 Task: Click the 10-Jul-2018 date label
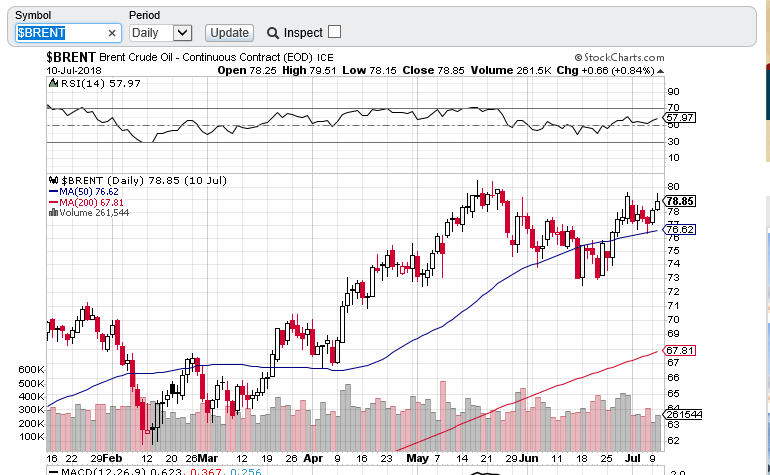[74, 71]
